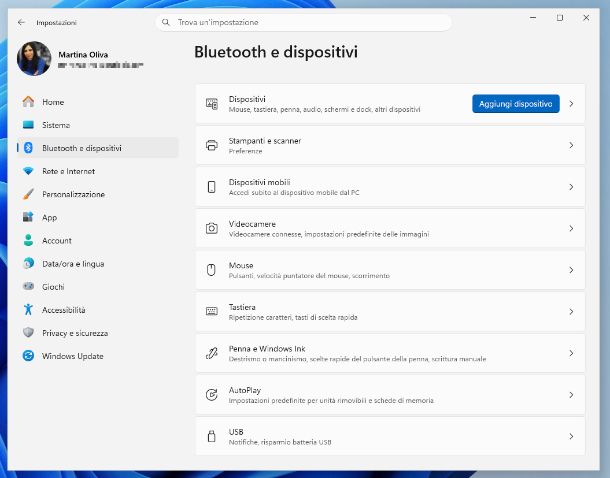The height and width of the screenshot is (478, 610).
Task: Click the Account person icon
Action: (x=28, y=240)
